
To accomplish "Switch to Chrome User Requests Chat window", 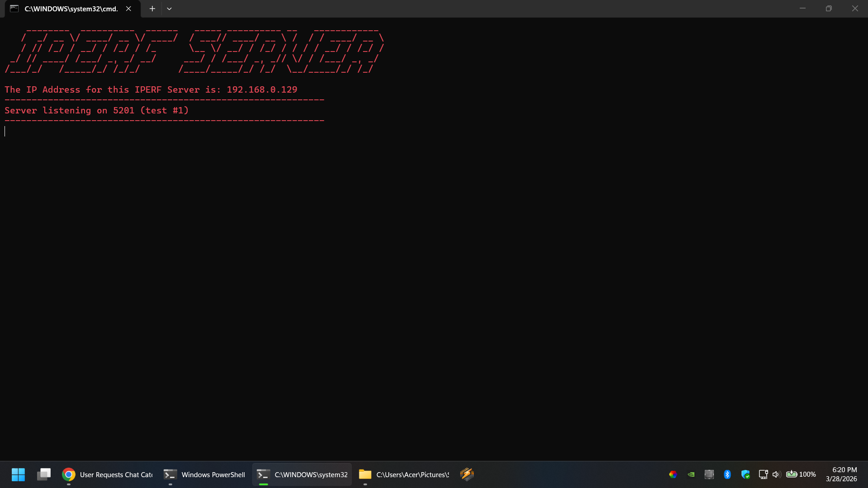I will point(108,474).
